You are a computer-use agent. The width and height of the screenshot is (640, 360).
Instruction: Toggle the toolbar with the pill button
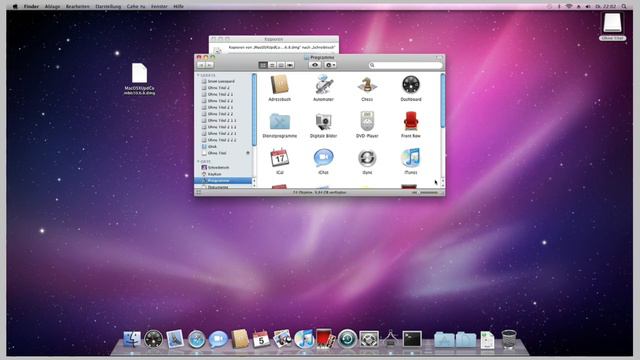pyautogui.click(x=439, y=58)
